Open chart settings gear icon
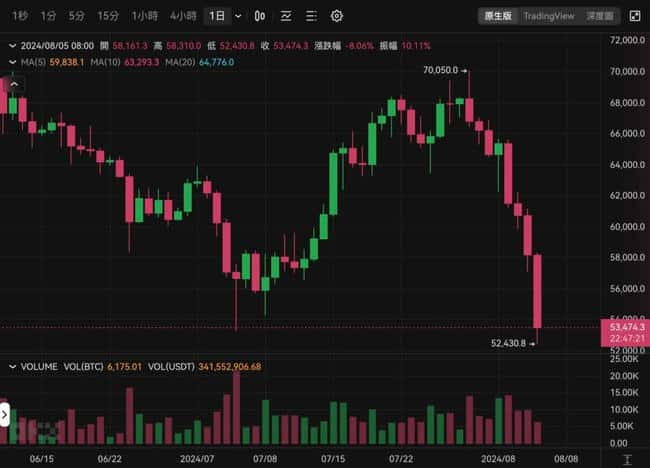Viewport: 650px width, 468px height. click(337, 16)
